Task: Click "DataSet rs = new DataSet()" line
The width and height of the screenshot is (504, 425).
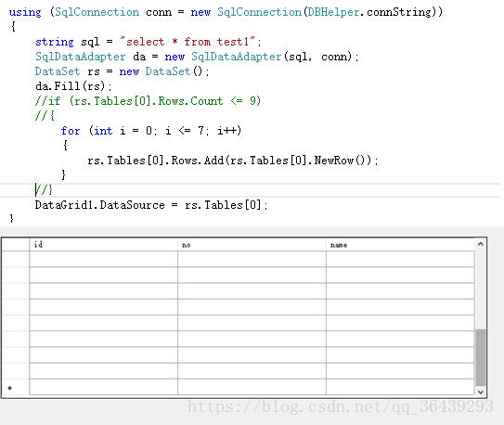Action: pos(123,71)
